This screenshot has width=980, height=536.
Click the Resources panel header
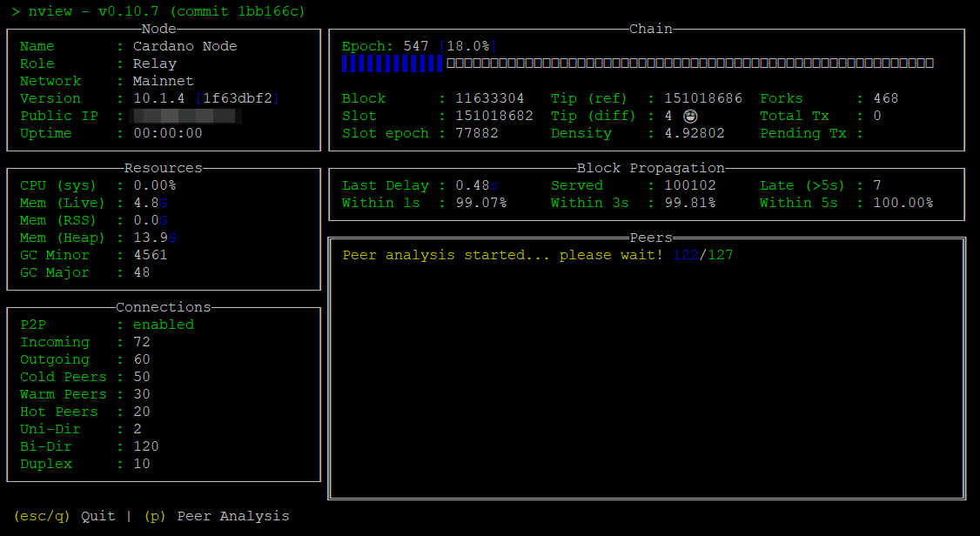[162, 167]
